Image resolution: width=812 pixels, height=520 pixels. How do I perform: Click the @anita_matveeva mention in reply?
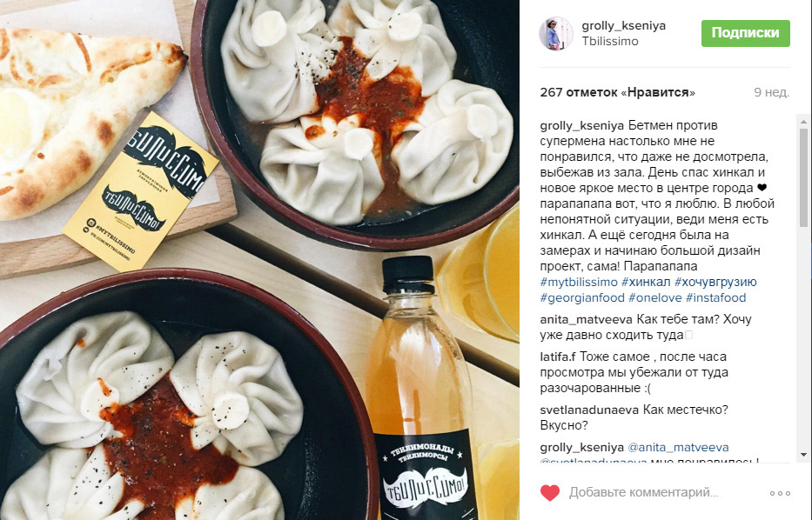click(x=678, y=448)
